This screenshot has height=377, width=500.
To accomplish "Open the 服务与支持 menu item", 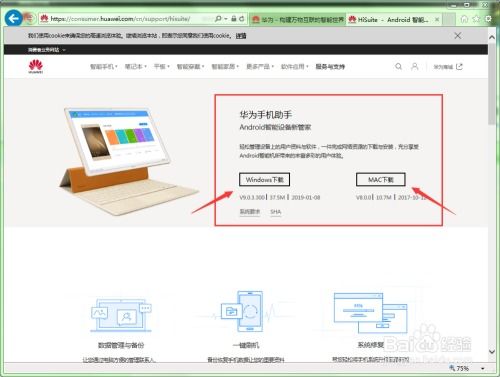I will tap(330, 67).
